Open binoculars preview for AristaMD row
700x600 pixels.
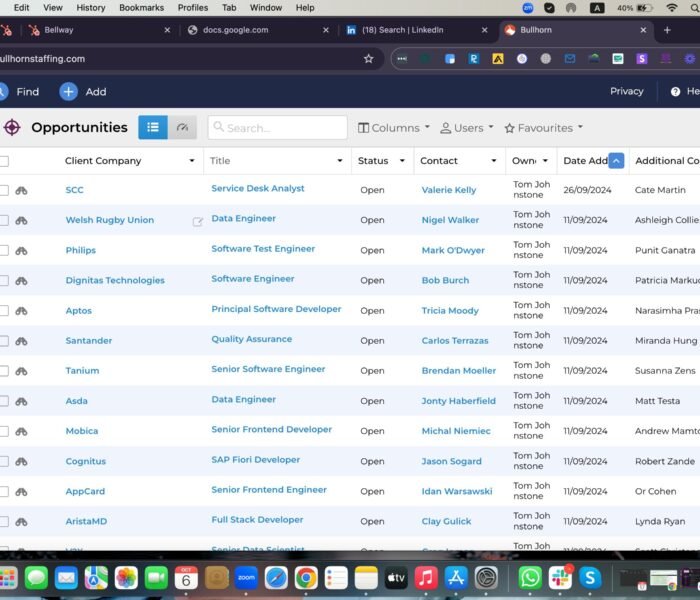(21, 522)
